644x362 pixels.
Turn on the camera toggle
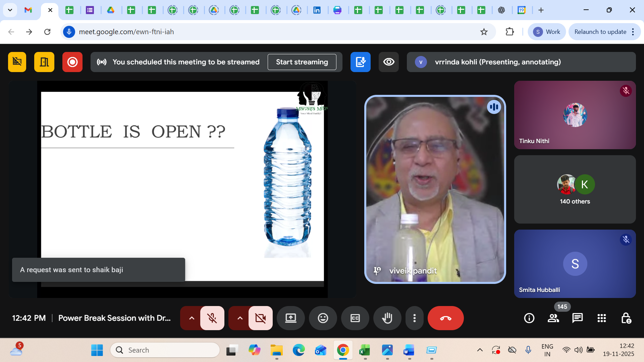coord(260,318)
